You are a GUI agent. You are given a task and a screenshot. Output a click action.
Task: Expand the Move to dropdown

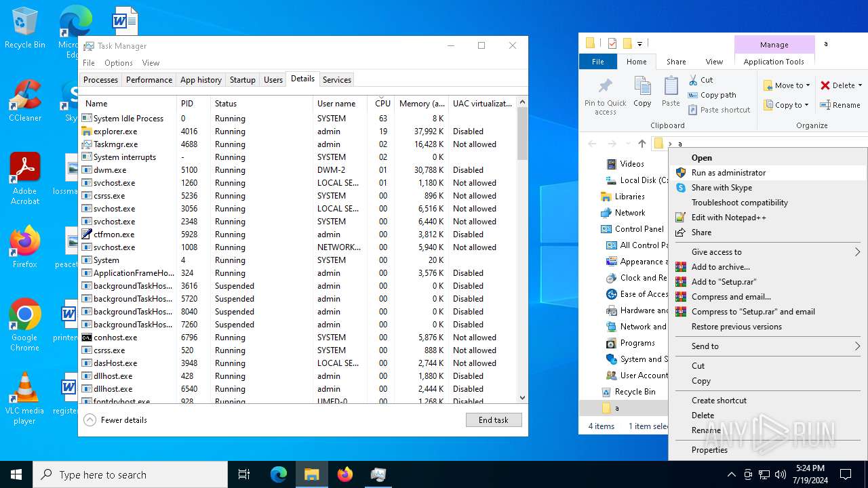(x=808, y=85)
